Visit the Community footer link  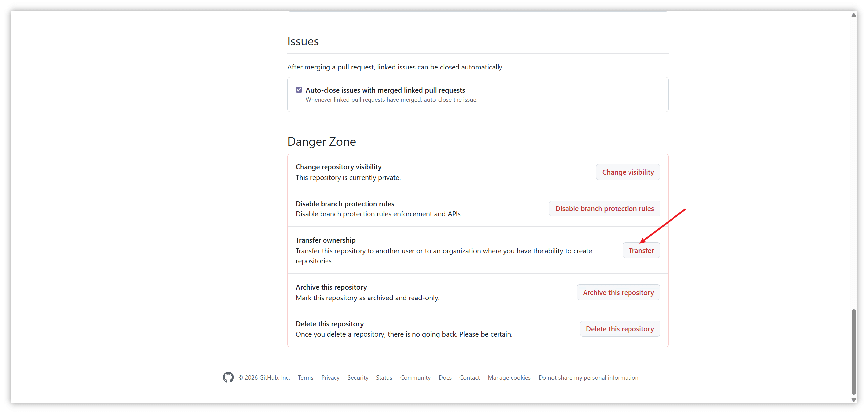click(x=415, y=378)
